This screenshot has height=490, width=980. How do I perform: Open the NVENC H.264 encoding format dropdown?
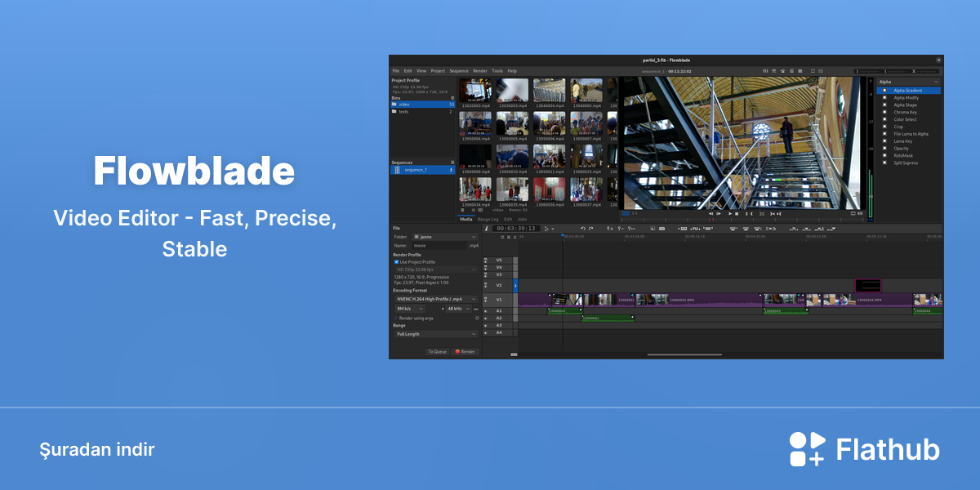(435, 299)
